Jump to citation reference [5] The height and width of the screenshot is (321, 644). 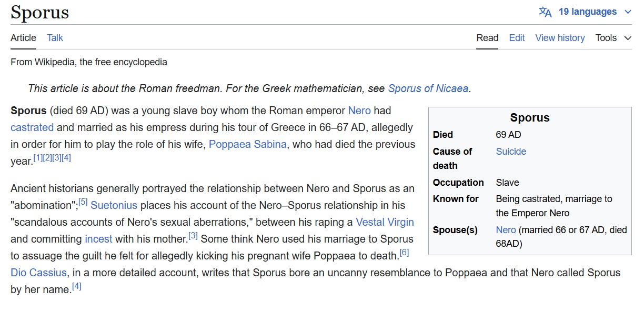[83, 202]
